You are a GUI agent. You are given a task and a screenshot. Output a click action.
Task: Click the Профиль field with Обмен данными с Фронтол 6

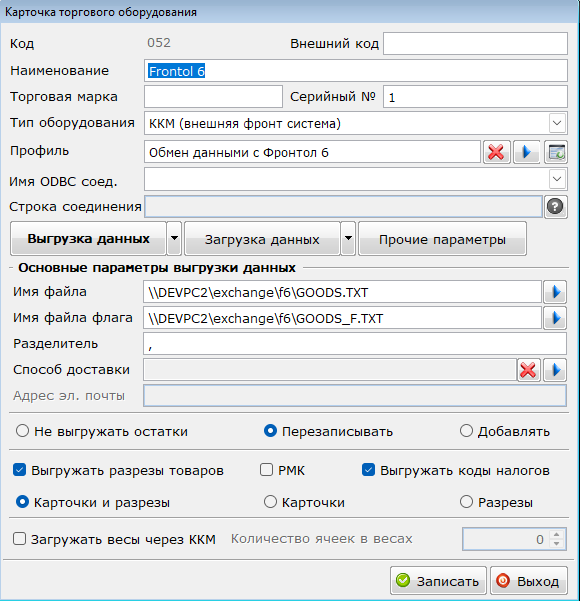[x=312, y=152]
